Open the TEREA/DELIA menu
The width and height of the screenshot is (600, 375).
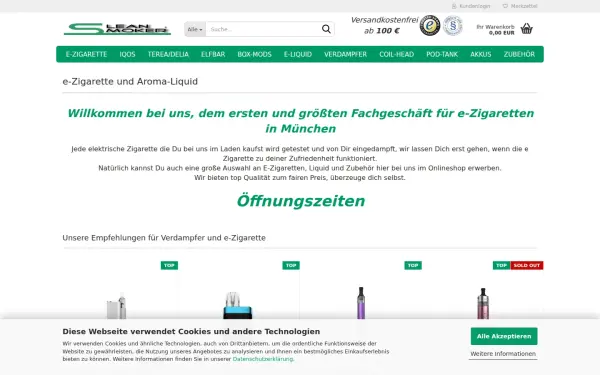[x=168, y=54]
